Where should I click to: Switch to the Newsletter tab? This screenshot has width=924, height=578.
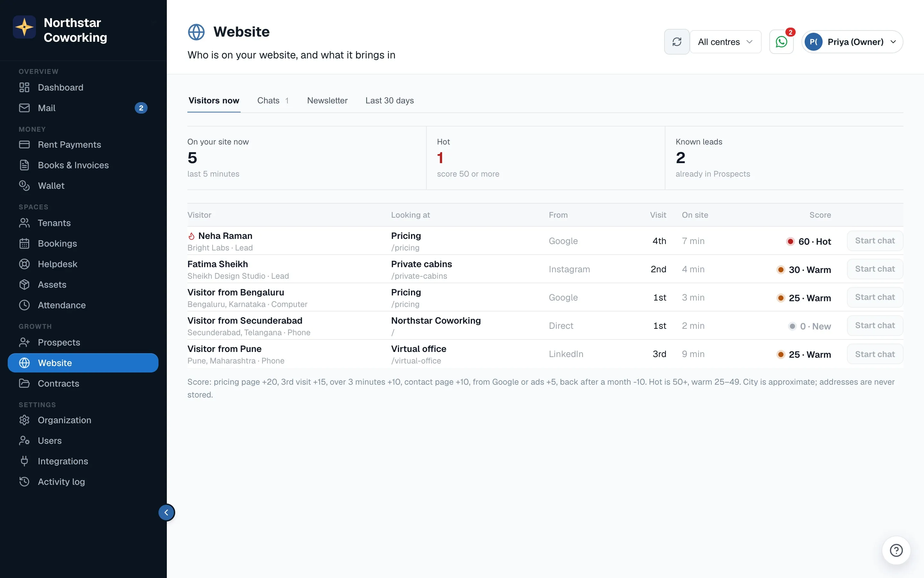327,101
